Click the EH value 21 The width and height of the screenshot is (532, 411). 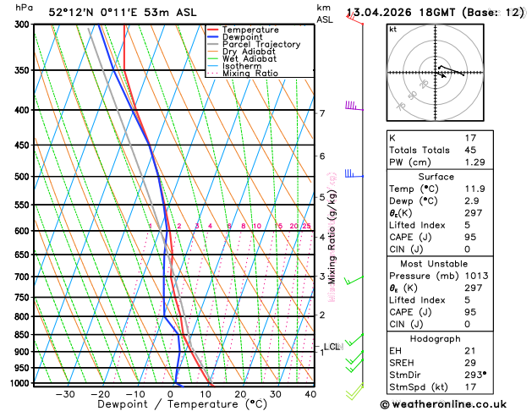(470, 351)
